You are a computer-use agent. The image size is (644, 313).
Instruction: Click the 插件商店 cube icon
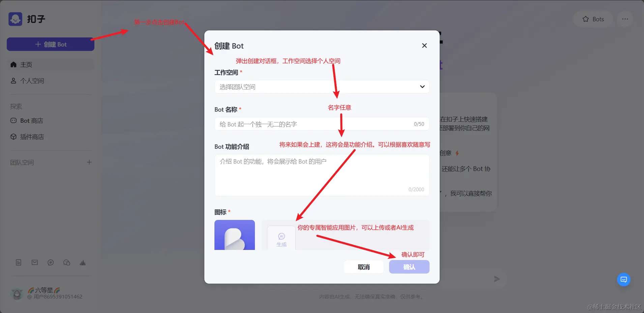(13, 137)
